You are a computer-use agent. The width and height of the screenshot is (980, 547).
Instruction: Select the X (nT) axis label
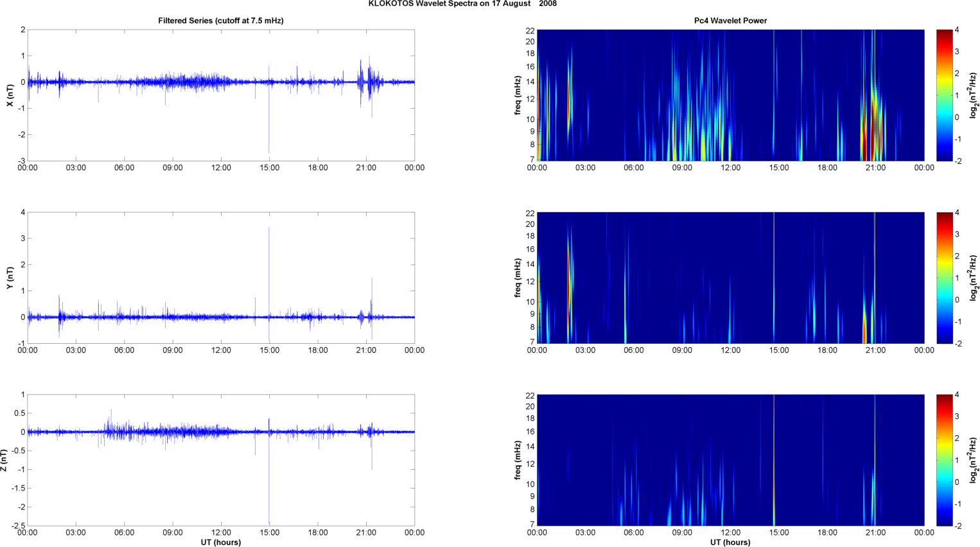(10, 95)
